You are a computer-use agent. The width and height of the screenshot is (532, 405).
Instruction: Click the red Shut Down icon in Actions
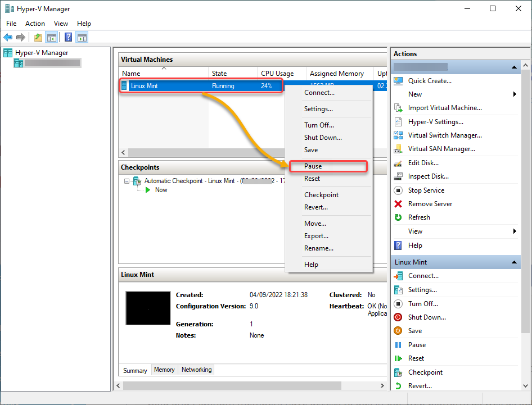398,317
